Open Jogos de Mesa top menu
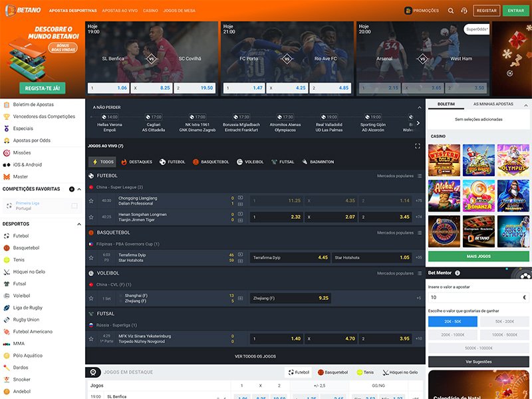 click(x=179, y=11)
